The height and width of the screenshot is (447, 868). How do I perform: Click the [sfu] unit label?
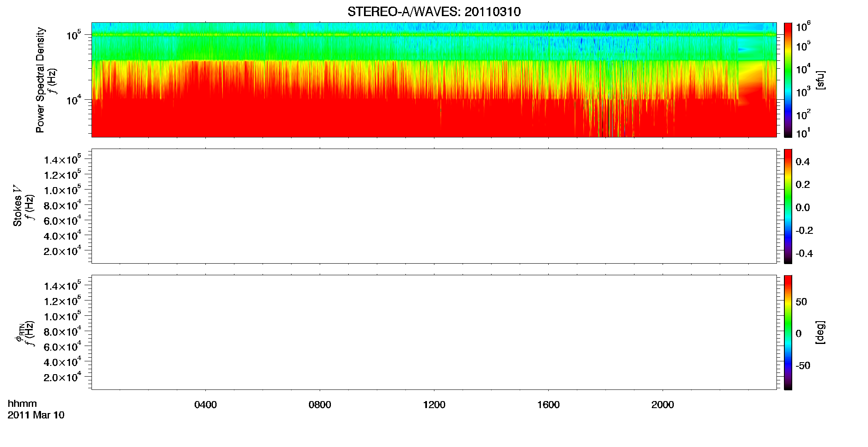pos(820,80)
